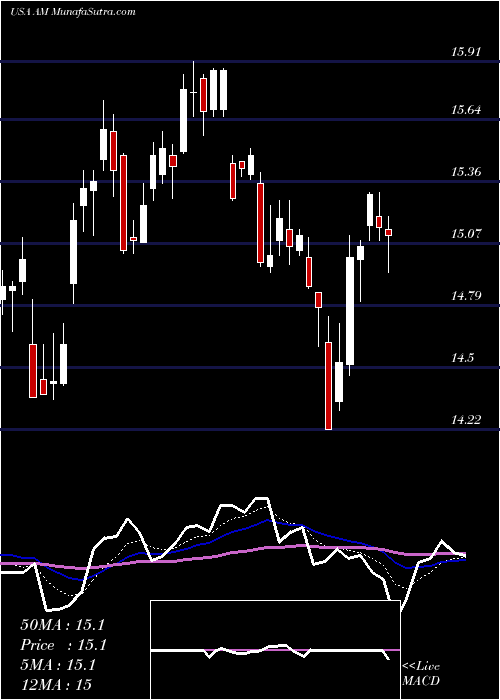Viewport: 500px width, 700px height.
Task: Click the 15.07 price axis label
Action: [x=466, y=234]
